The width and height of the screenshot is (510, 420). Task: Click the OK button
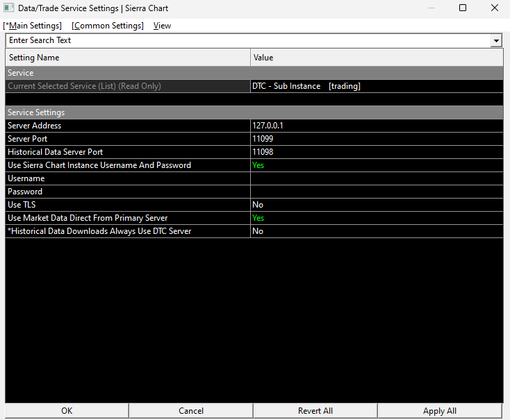[67, 411]
